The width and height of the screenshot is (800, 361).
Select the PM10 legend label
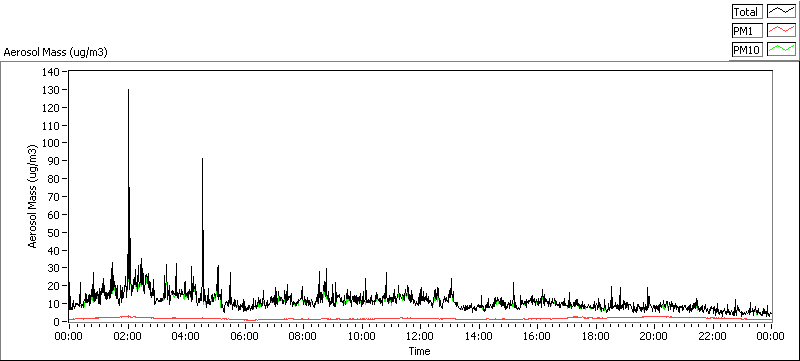747,49
